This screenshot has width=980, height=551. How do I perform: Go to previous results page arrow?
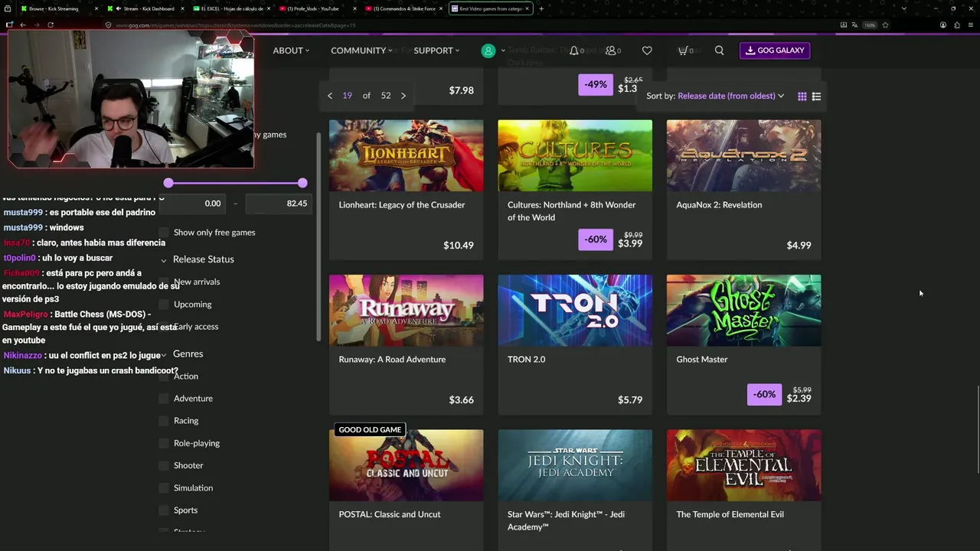(330, 96)
